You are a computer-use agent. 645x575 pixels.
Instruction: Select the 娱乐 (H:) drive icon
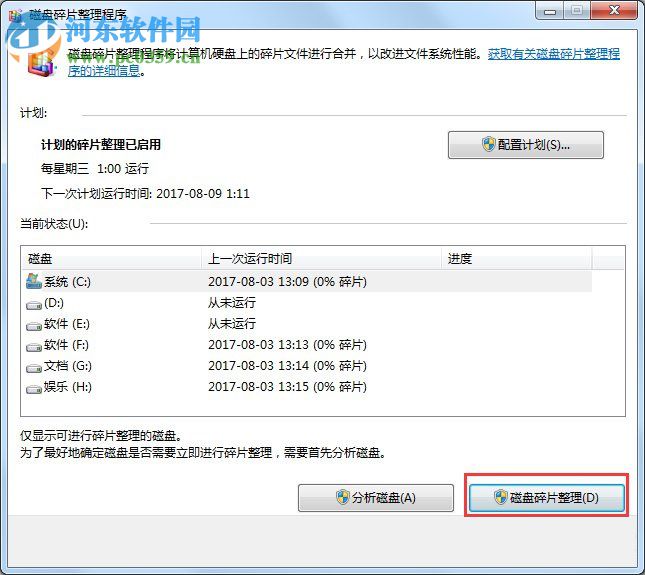pyautogui.click(x=34, y=389)
